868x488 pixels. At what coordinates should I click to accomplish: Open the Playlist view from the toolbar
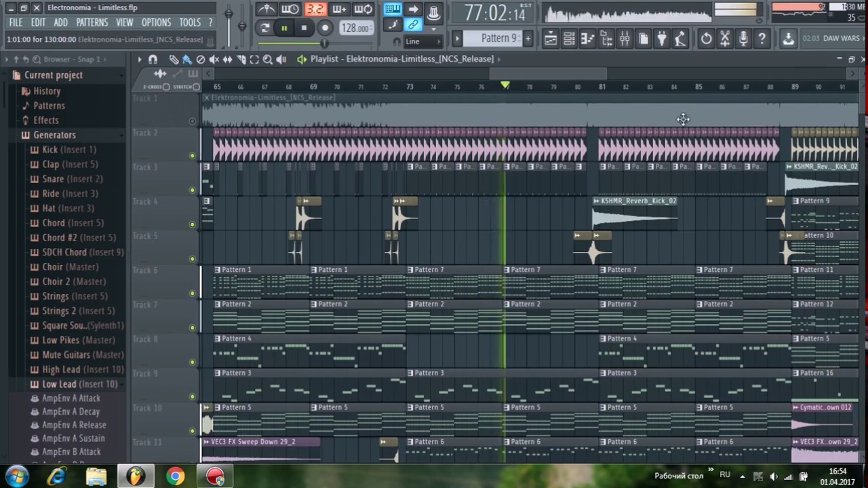point(551,39)
